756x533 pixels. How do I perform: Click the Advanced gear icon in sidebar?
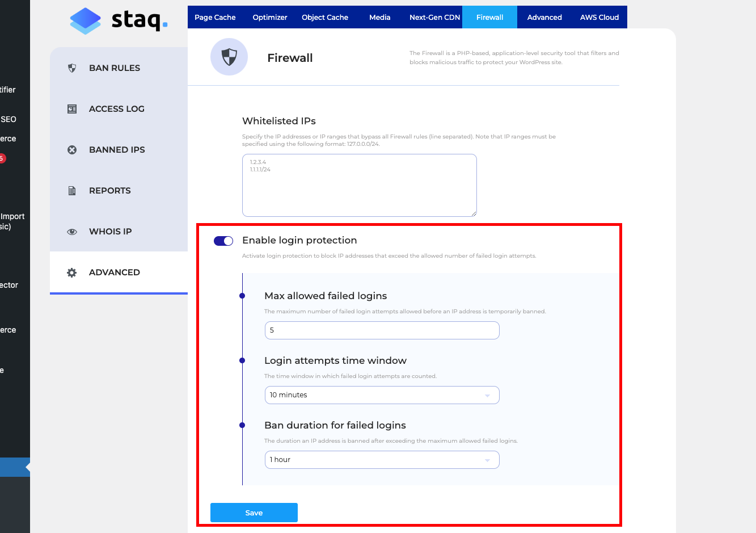(x=72, y=272)
